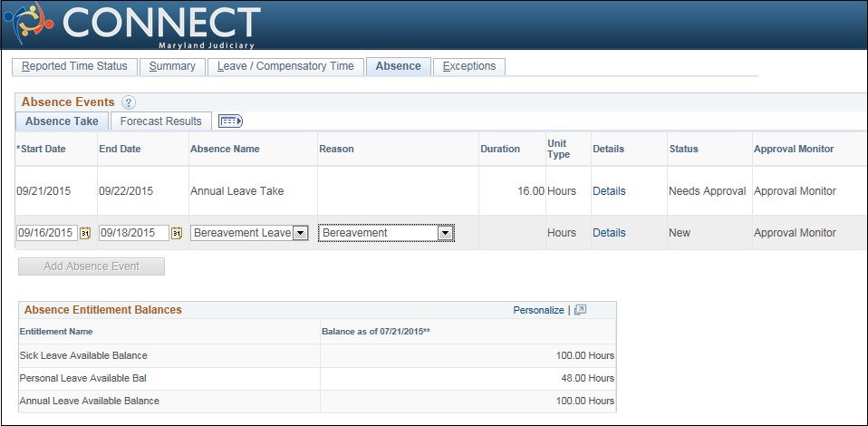
Task: Expand the Bereavement reason dropdown
Action: (445, 233)
